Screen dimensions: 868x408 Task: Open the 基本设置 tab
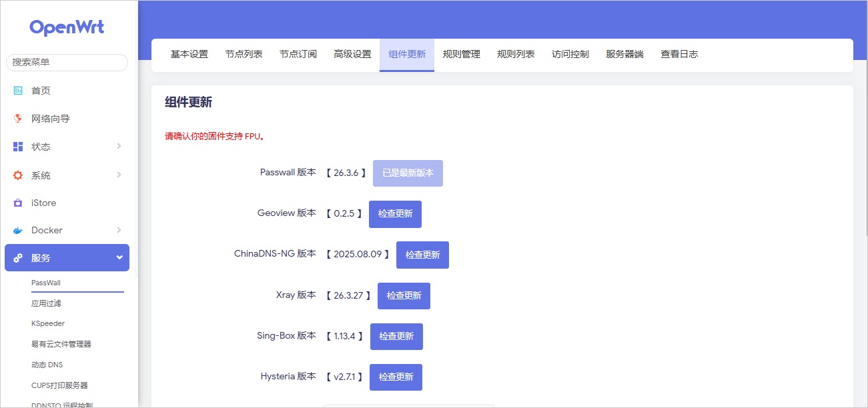189,55
